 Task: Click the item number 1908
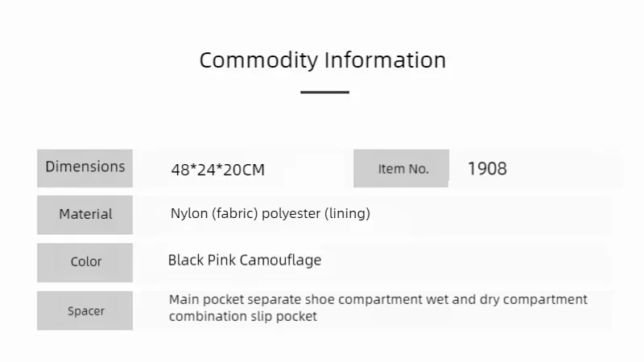coord(487,169)
